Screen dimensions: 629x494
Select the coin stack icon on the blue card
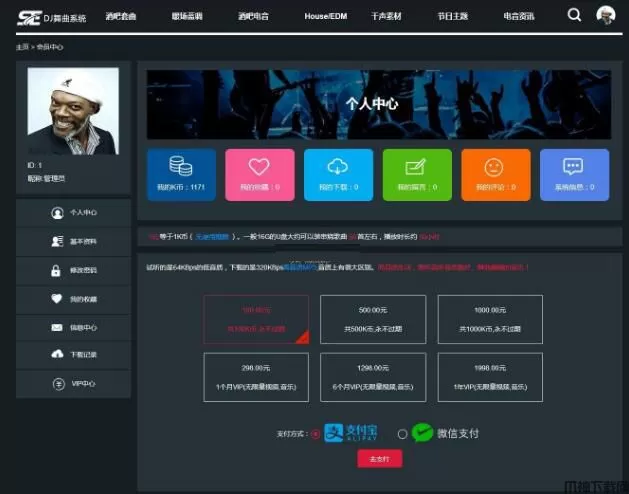coord(181,166)
